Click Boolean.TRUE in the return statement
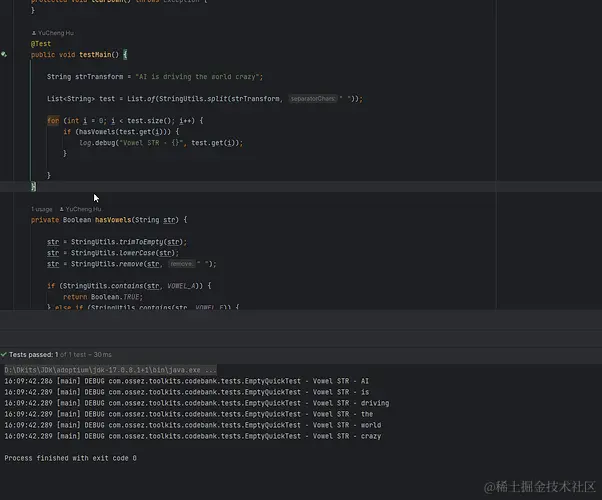This screenshot has width=602, height=500. click(117, 297)
